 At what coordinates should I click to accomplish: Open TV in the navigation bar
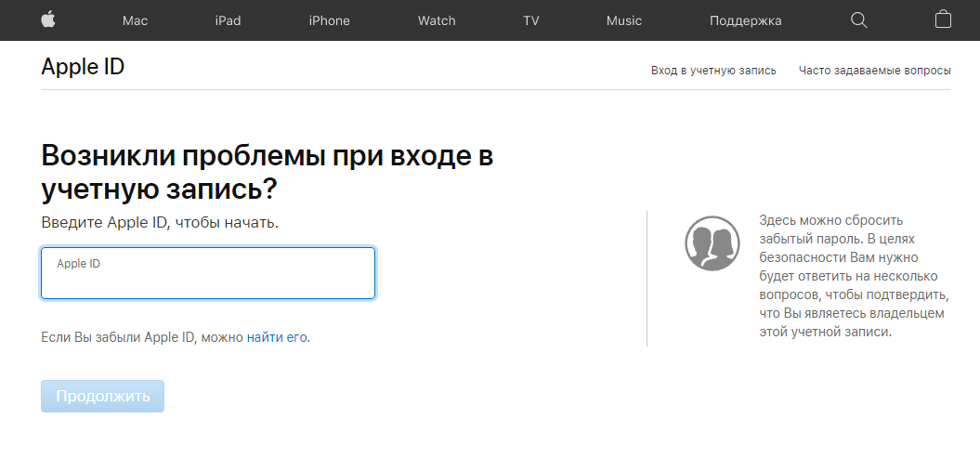(x=531, y=20)
